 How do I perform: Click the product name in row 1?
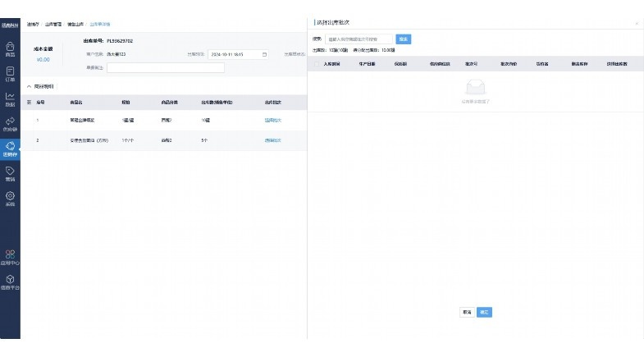82,121
